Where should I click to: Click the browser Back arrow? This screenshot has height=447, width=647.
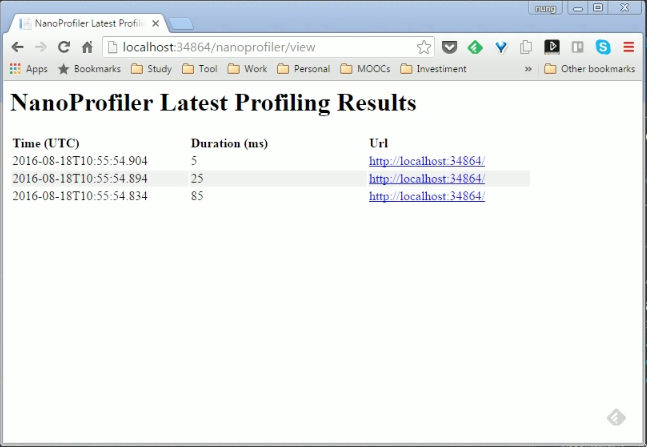(x=17, y=47)
